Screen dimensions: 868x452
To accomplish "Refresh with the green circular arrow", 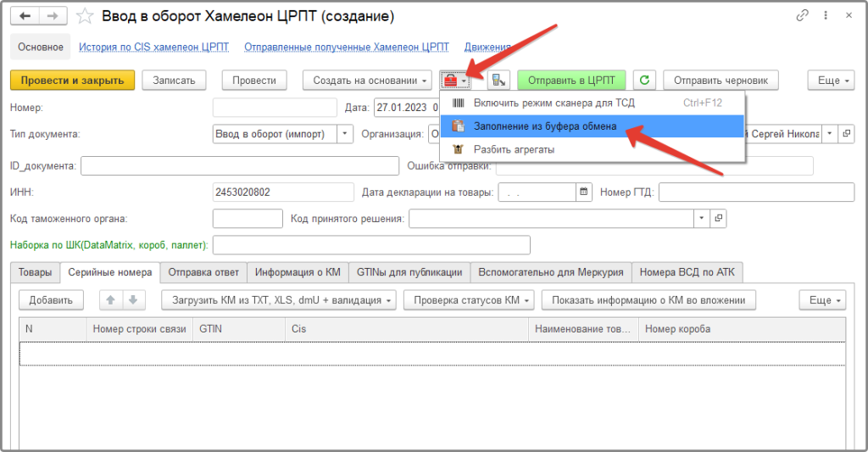I will coord(644,81).
